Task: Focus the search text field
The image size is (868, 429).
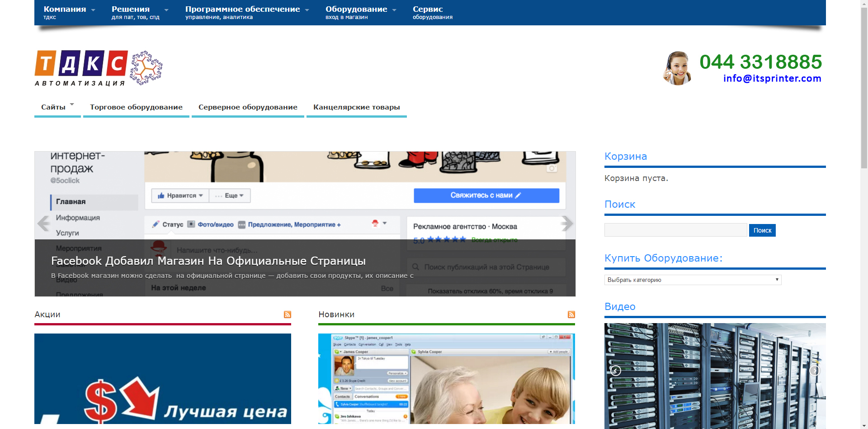Action: click(675, 230)
